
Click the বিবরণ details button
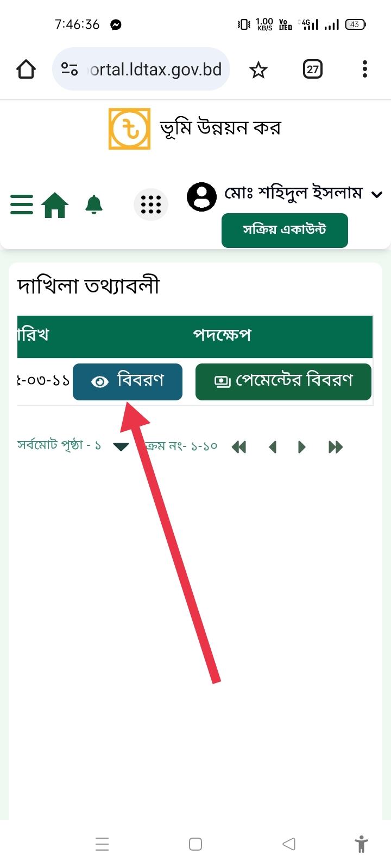[128, 381]
